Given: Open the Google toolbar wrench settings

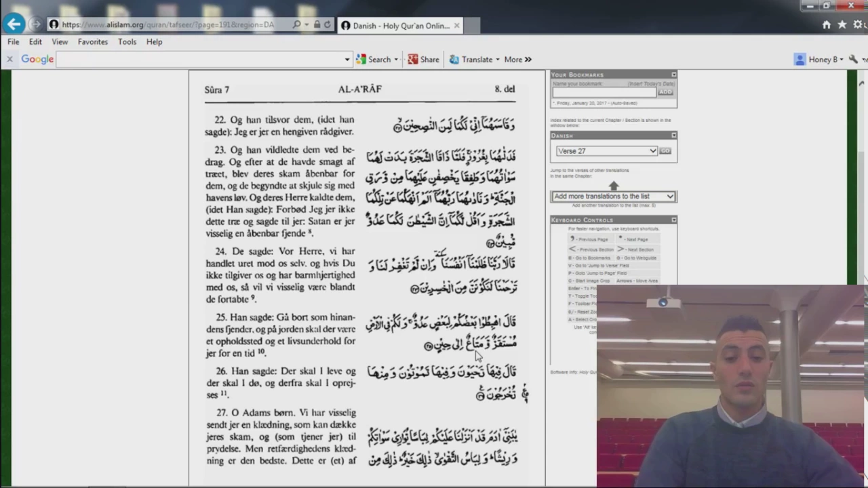Looking at the screenshot, I should (x=853, y=60).
